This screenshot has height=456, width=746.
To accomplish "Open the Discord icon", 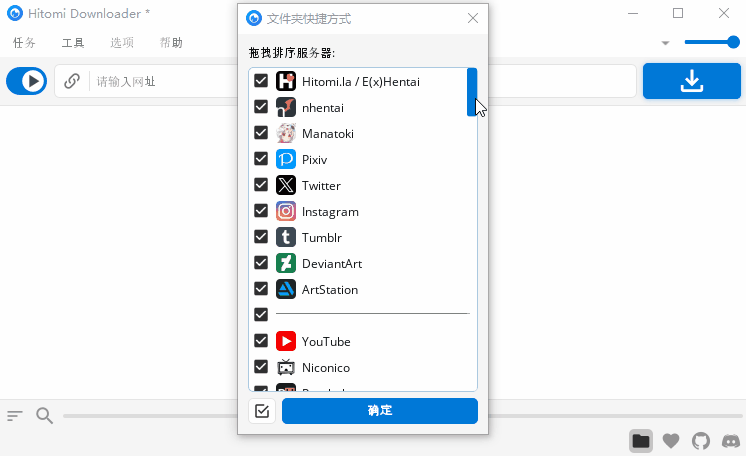I will (x=731, y=441).
